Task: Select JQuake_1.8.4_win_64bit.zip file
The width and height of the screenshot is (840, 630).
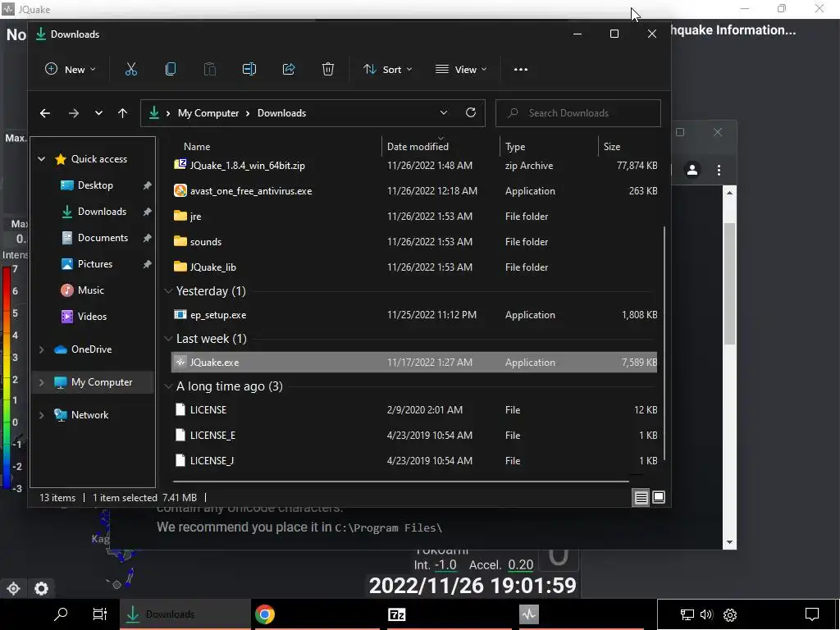Action: (414, 166)
